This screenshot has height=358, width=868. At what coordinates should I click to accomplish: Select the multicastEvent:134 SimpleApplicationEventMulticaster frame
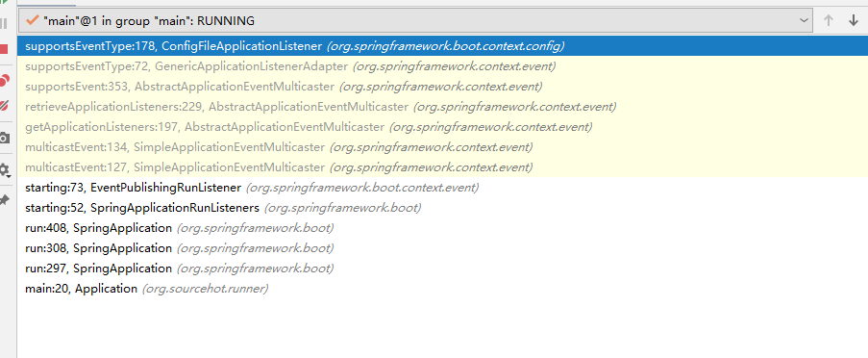442,147
